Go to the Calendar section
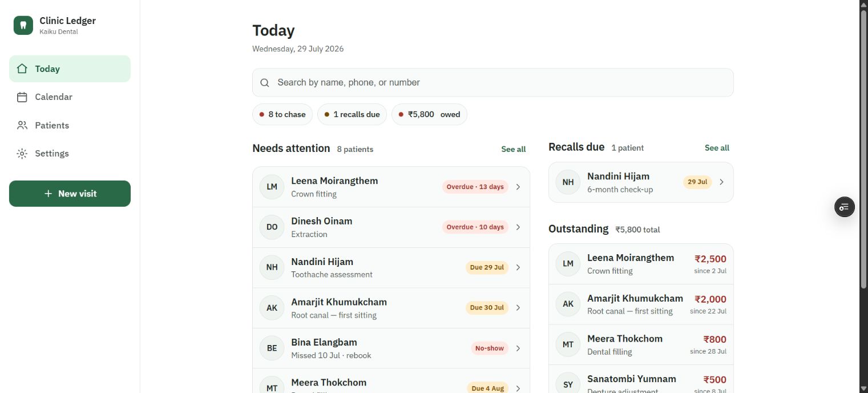 (x=70, y=97)
